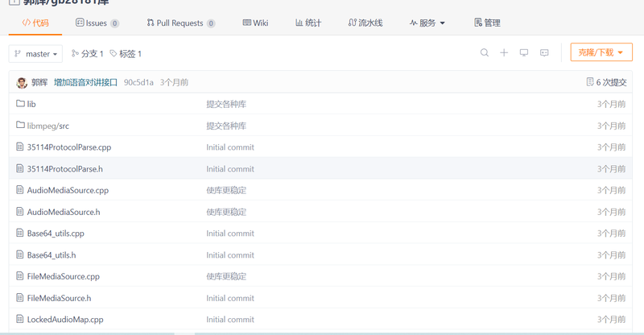This screenshot has width=644, height=335.
Task: Open the Web IDE monitor icon
Action: [524, 52]
